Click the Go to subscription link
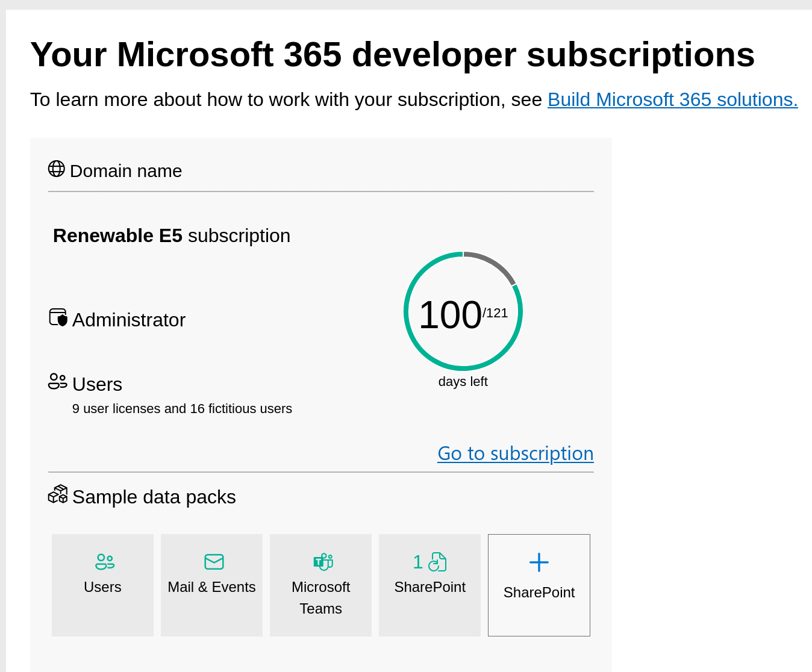 (x=516, y=453)
